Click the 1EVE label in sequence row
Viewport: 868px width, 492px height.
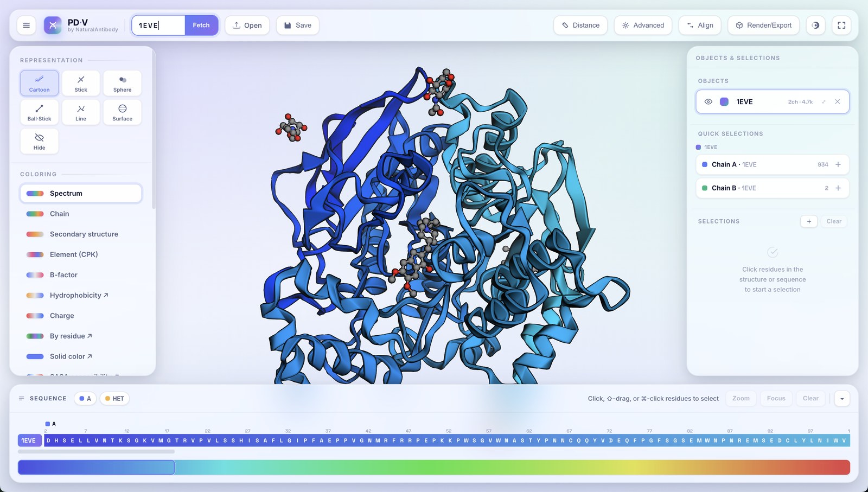pos(29,440)
